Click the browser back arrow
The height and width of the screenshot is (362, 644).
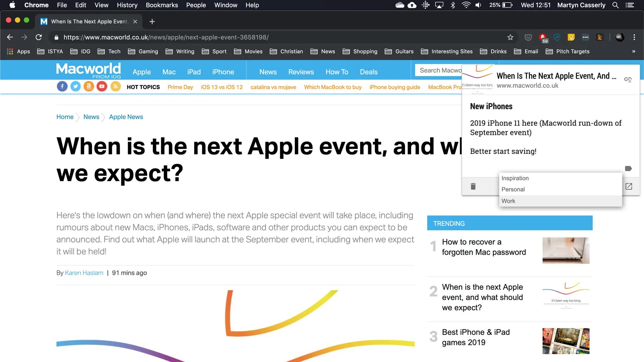[10, 37]
